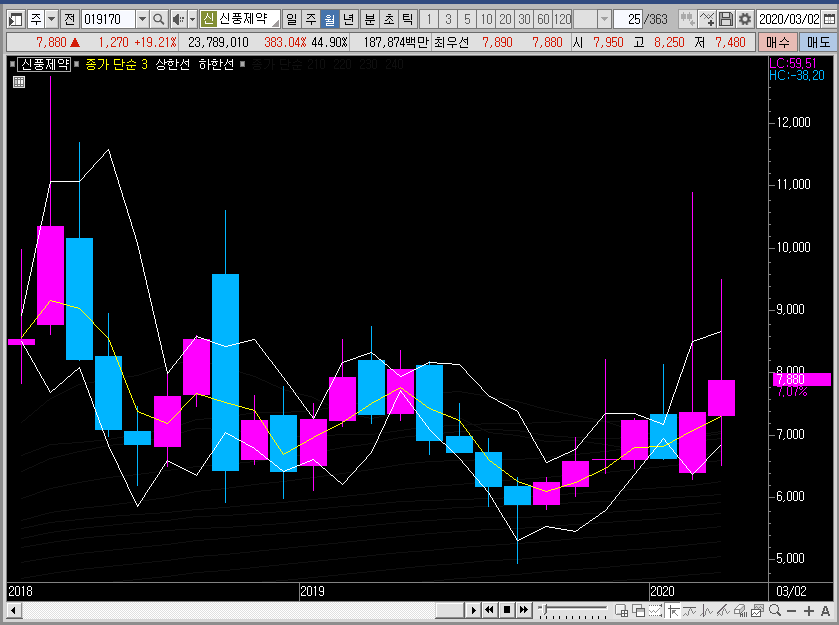Image resolution: width=839 pixels, height=625 pixels.
Task: Click the scroll left arrow at bottom
Action: (14, 610)
